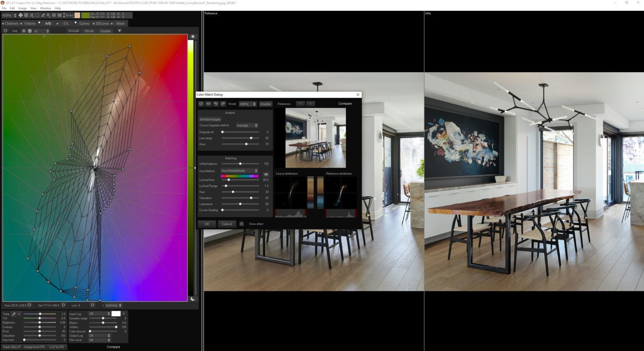
Task: Click the undo arrow in Color Match Dialog
Action: [216, 104]
